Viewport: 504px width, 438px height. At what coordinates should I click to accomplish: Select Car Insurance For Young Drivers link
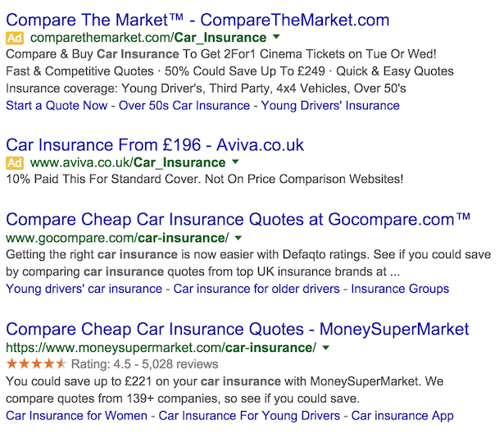pos(249,416)
